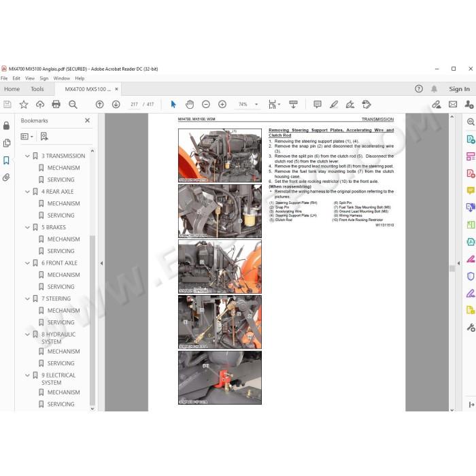Click the engine compartment first page photo
This screenshot has width=476, height=476.
(x=220, y=156)
